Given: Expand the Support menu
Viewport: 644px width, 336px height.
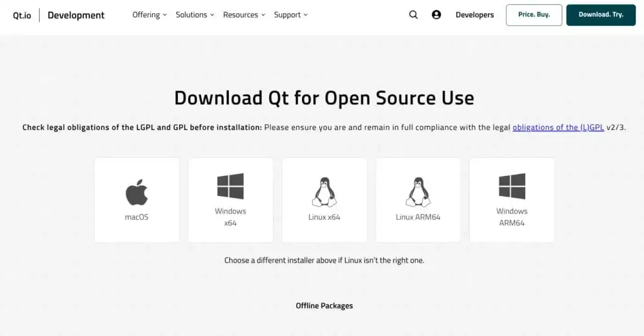Looking at the screenshot, I should [x=291, y=15].
